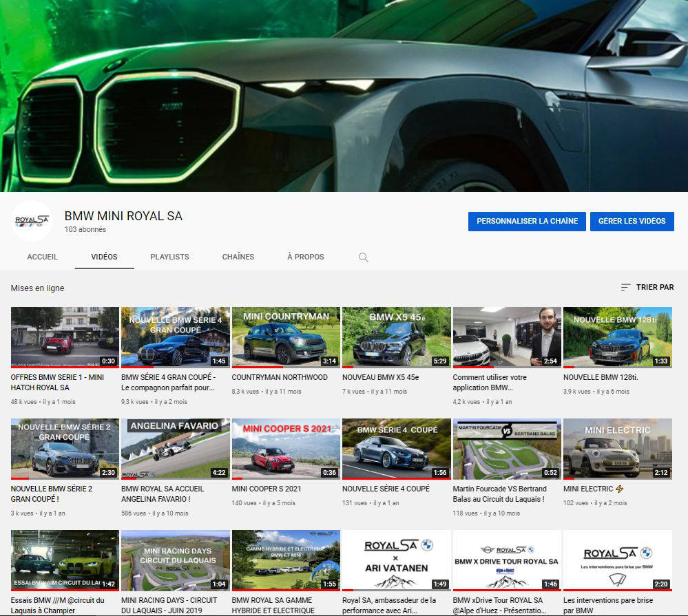Screen dimensions: 688x616
Task: Open title NOUVEAU BMW X5 45e
Action: pos(380,377)
